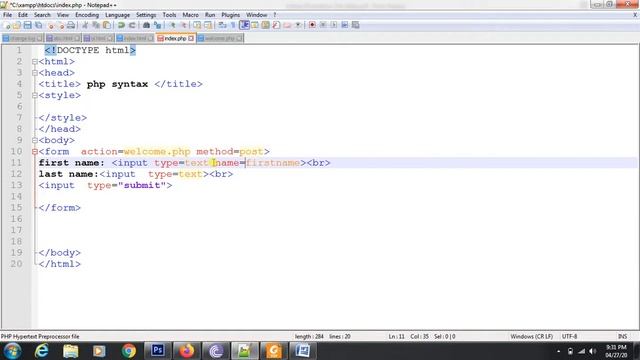This screenshot has width=640, height=360.
Task: Collapse the form fold marker on line 10
Action: (35, 151)
